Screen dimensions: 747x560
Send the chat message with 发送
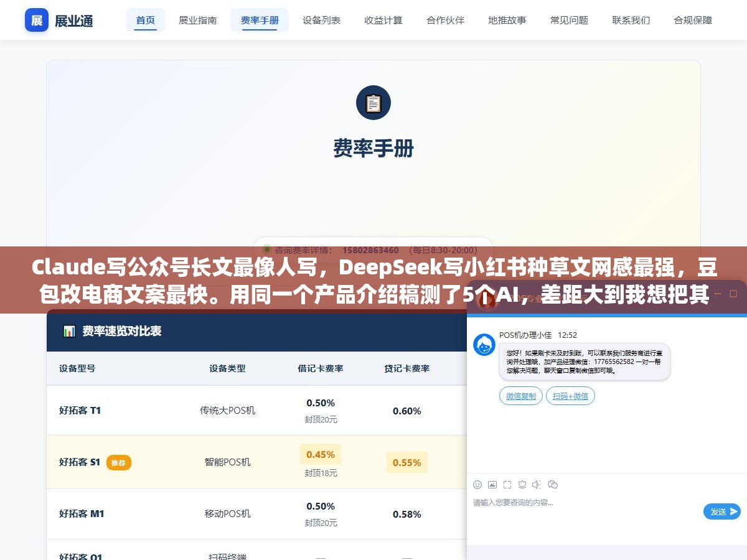tap(722, 511)
